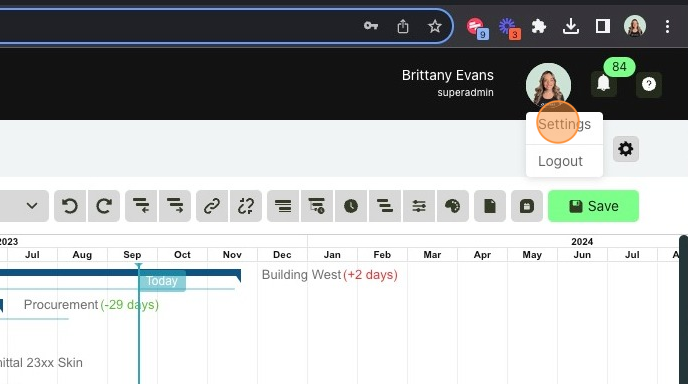Click the undo arrow icon
The image size is (688, 384).
pyautogui.click(x=70, y=206)
